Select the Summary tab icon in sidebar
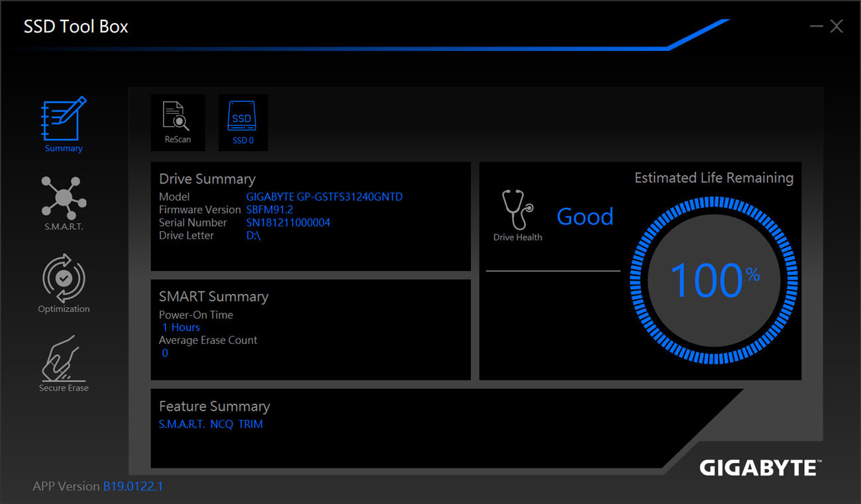Image resolution: width=861 pixels, height=504 pixels. (x=64, y=123)
